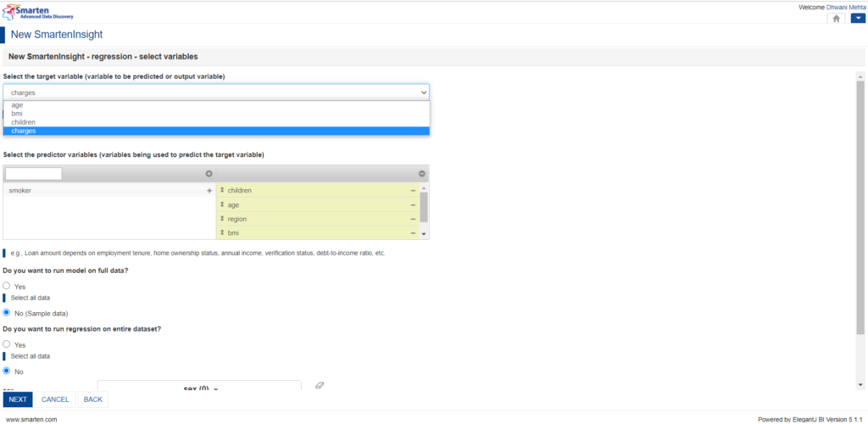Select Yes for run model on full data
Image resolution: width=868 pixels, height=424 pixels.
click(7, 286)
